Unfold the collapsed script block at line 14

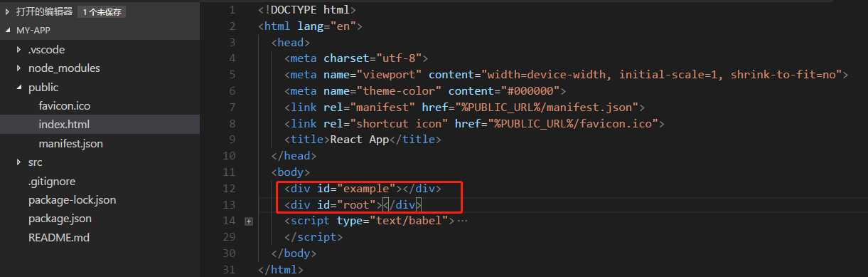click(x=249, y=221)
